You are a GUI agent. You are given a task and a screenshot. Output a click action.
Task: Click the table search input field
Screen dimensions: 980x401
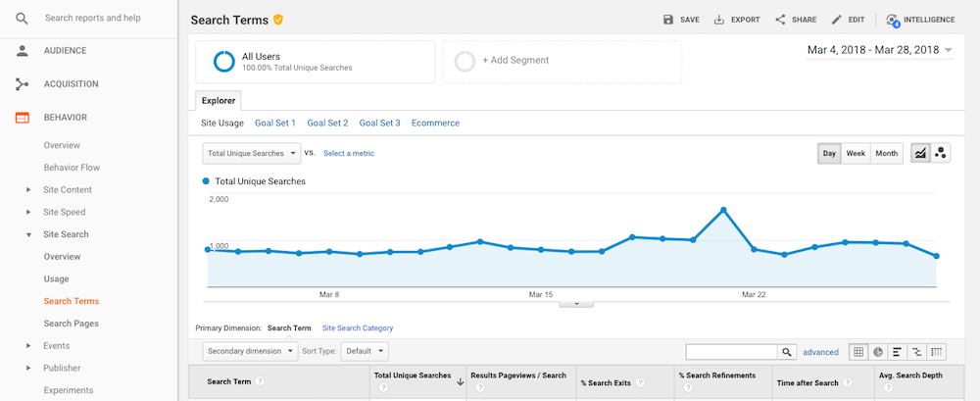click(x=731, y=352)
